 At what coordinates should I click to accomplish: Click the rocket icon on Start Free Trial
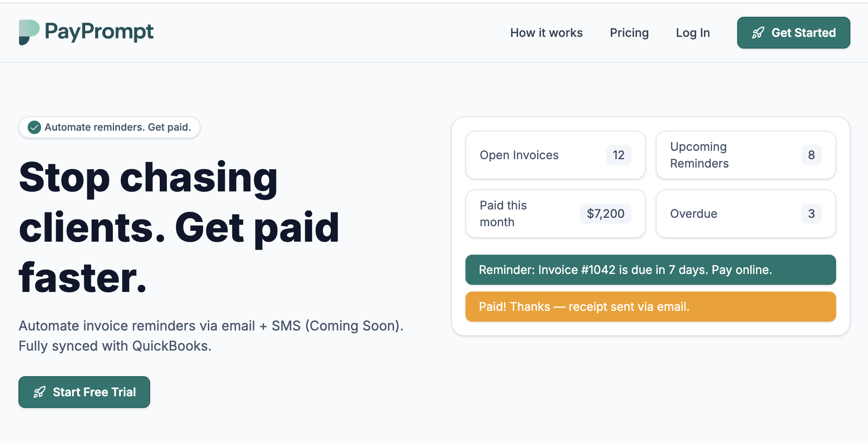tap(39, 392)
